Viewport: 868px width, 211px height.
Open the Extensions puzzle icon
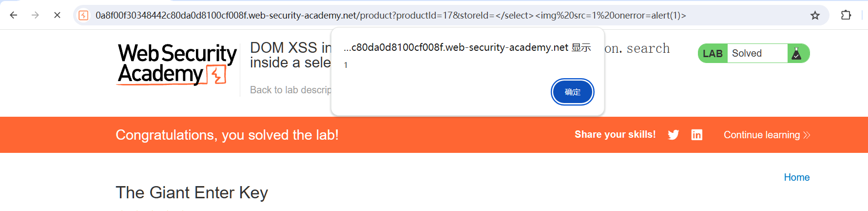pyautogui.click(x=846, y=15)
